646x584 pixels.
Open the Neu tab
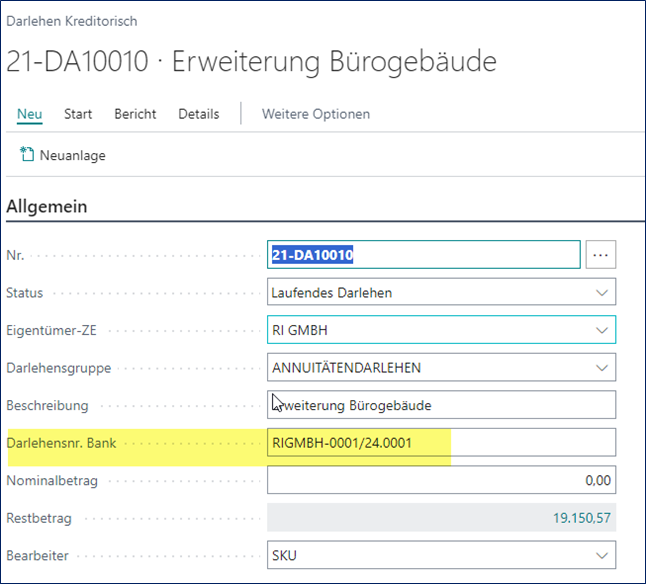[x=29, y=114]
